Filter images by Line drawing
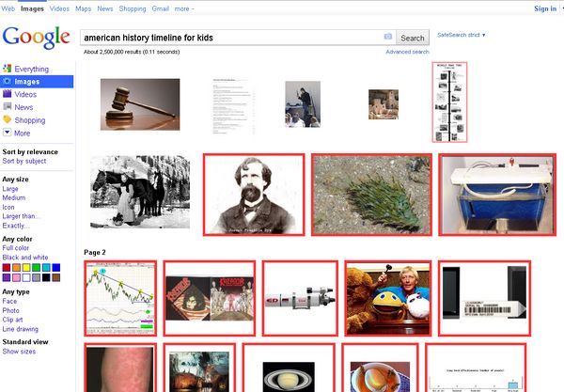564x392 pixels. pos(20,329)
